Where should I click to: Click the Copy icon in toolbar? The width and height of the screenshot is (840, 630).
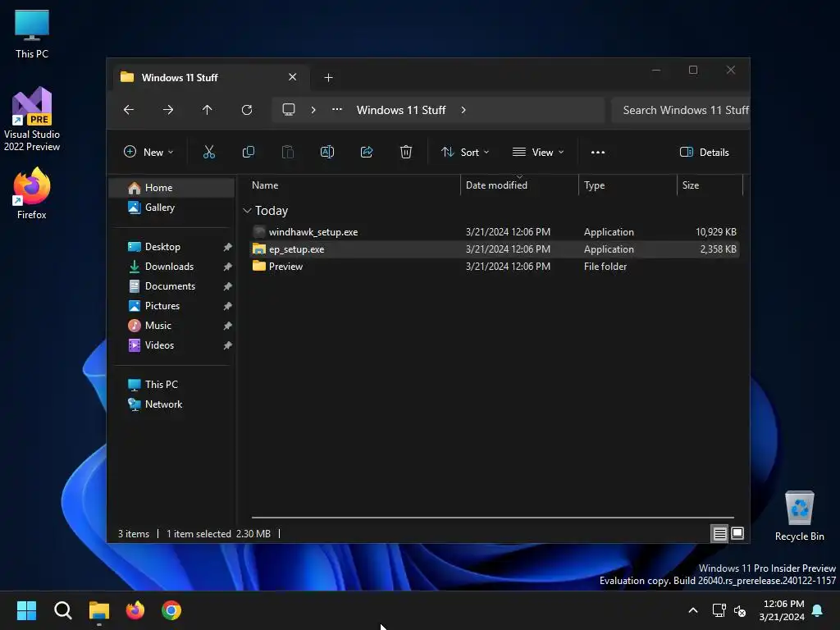(x=248, y=152)
